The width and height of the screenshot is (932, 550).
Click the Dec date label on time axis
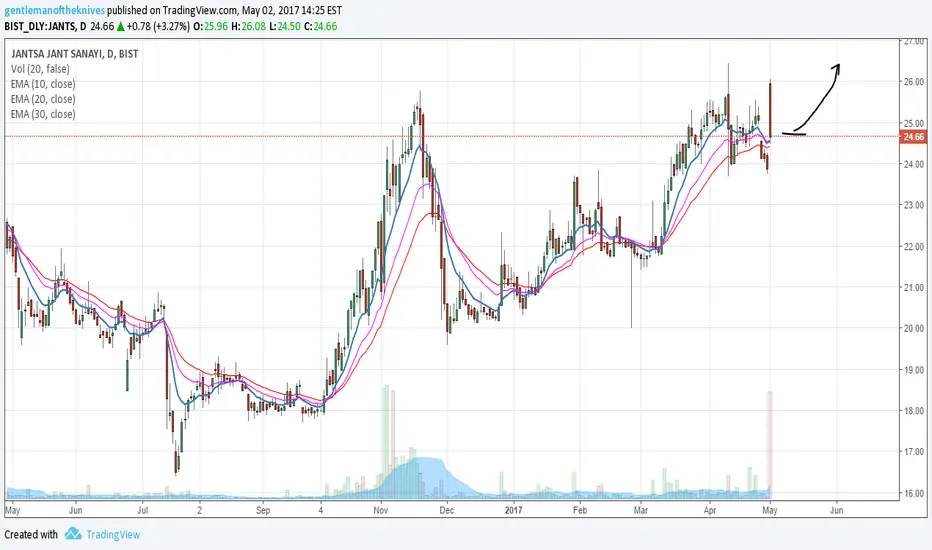446,510
